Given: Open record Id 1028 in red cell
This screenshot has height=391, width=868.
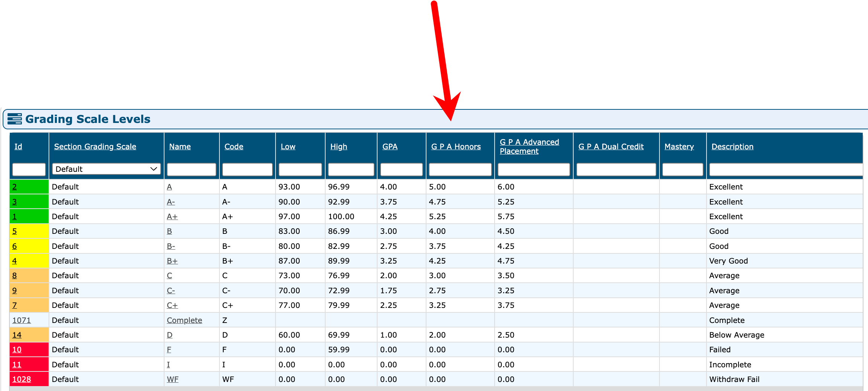Looking at the screenshot, I should tap(21, 379).
